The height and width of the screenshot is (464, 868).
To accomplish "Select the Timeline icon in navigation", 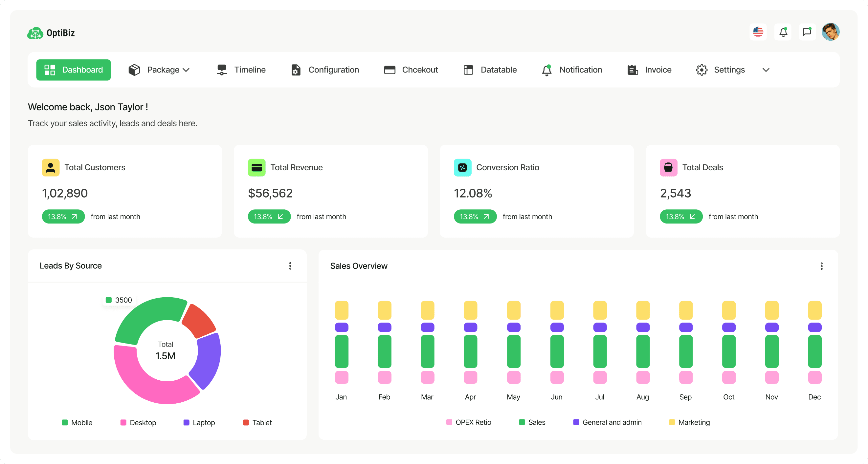I will (x=222, y=70).
